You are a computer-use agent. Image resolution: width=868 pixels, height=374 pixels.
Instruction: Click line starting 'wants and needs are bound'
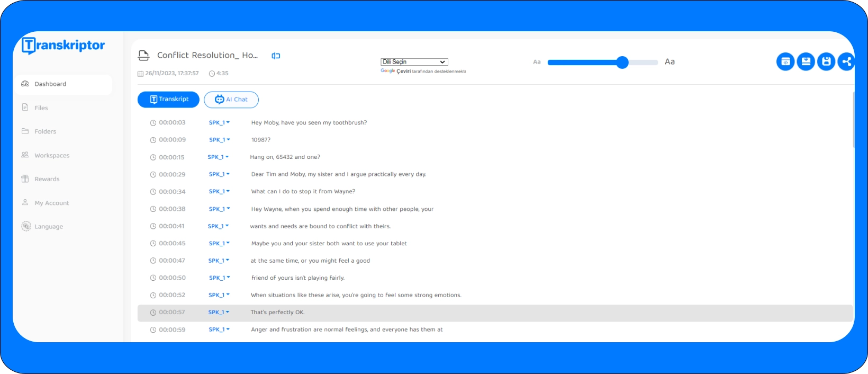pyautogui.click(x=320, y=226)
